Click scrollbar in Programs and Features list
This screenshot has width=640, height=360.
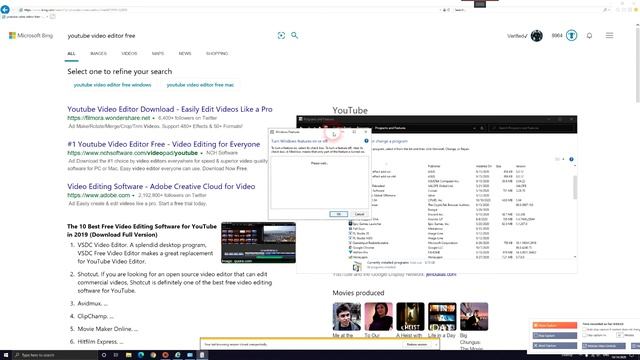pos(575,188)
